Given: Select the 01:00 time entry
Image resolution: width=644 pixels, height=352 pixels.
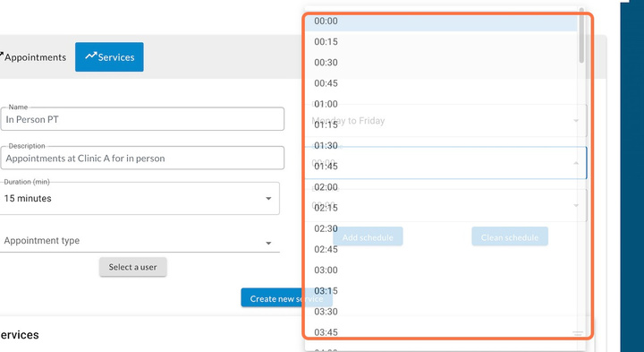Looking at the screenshot, I should pyautogui.click(x=441, y=104).
